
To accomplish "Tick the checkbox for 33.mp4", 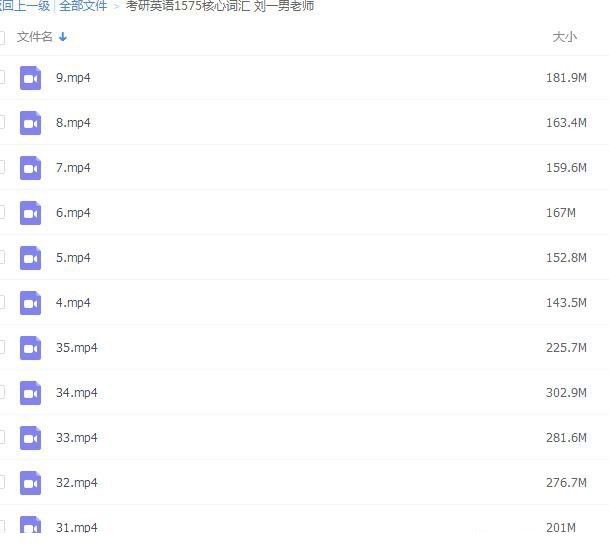I will point(2,438).
